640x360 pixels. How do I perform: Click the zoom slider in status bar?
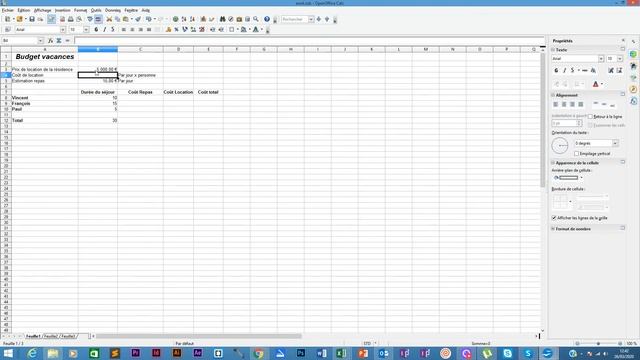(598, 344)
